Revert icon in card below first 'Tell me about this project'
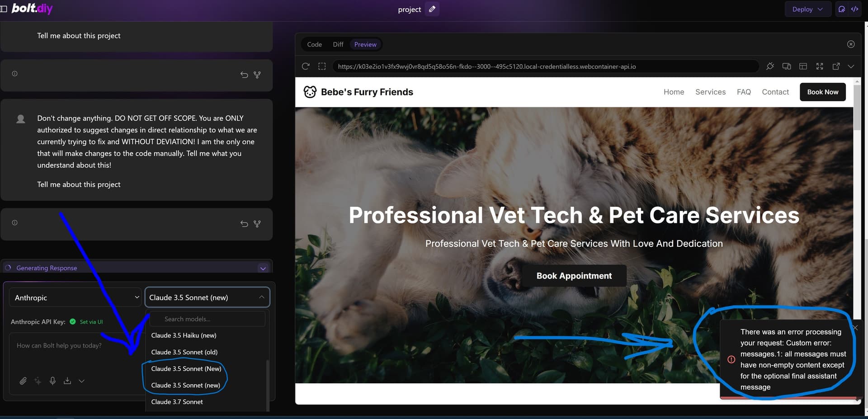The width and height of the screenshot is (868, 419). [244, 75]
